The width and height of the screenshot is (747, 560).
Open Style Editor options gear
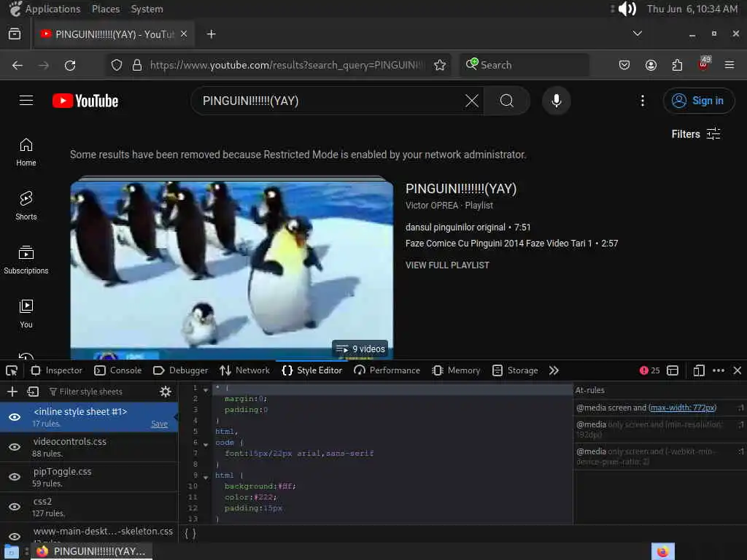point(166,392)
